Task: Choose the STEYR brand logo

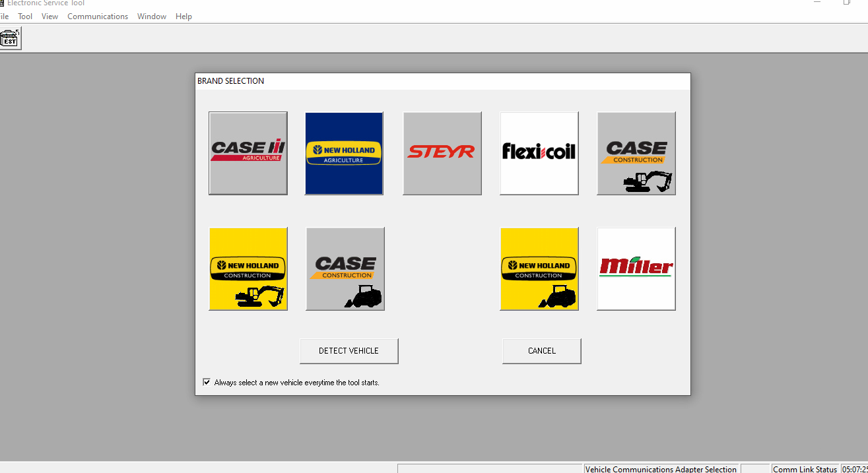Action: tap(442, 153)
